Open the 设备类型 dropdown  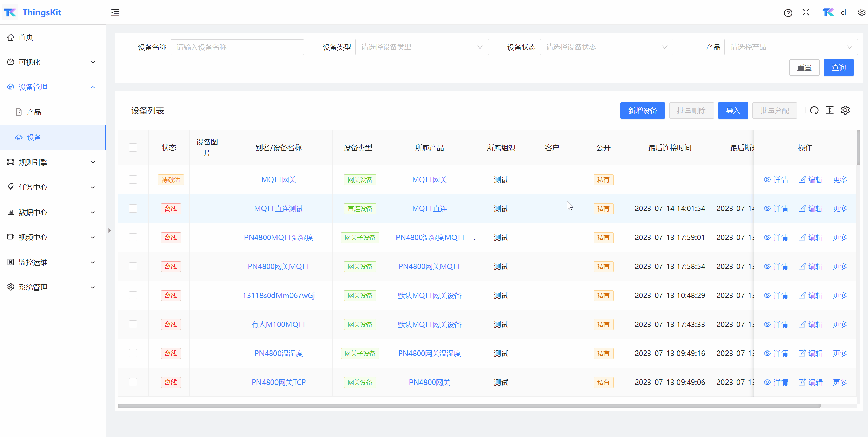click(x=422, y=47)
